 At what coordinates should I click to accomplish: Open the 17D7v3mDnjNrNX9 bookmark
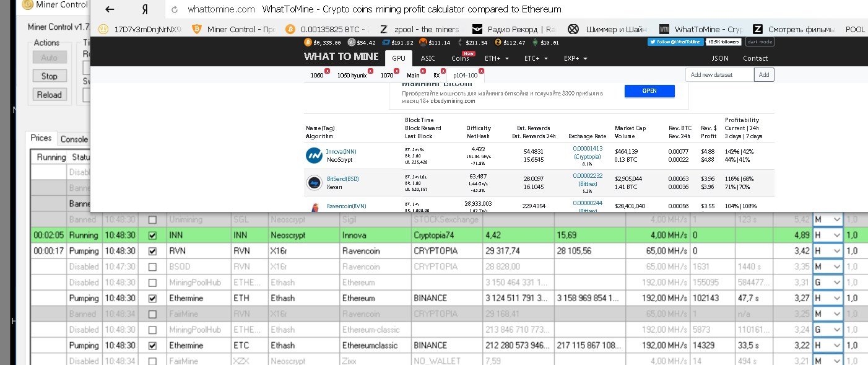(139, 29)
